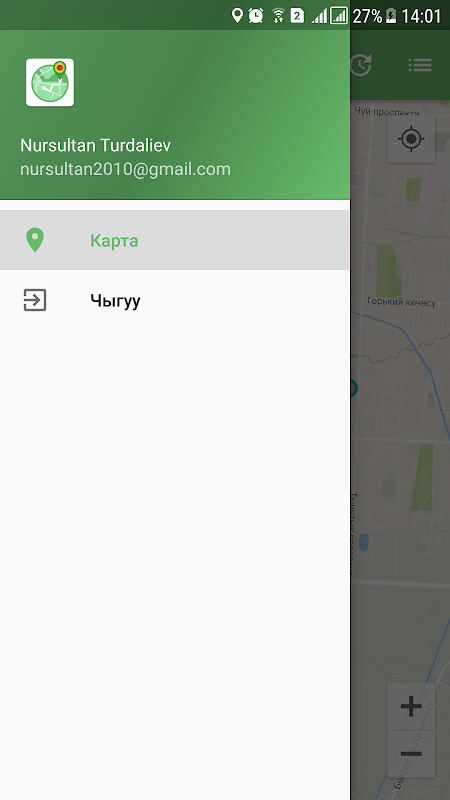Select the Карта menu item
The width and height of the screenshot is (450, 800).
coord(174,240)
